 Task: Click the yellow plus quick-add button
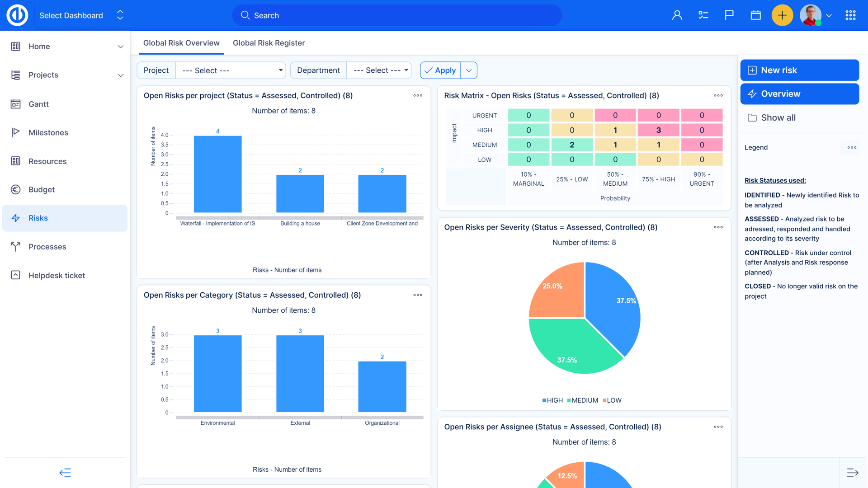[782, 15]
